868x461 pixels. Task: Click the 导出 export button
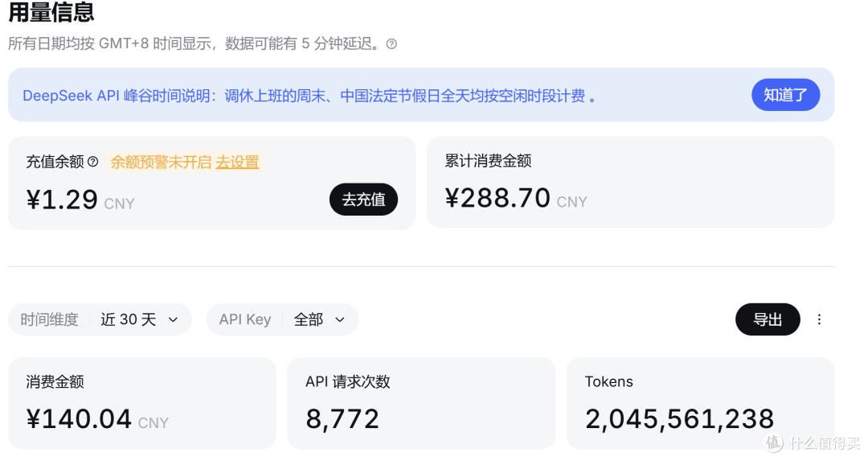pos(768,319)
